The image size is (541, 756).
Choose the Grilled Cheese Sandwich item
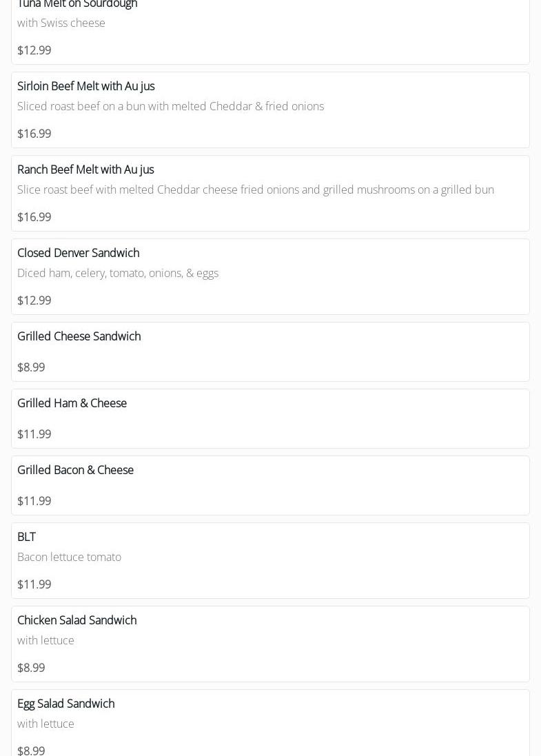(x=79, y=336)
